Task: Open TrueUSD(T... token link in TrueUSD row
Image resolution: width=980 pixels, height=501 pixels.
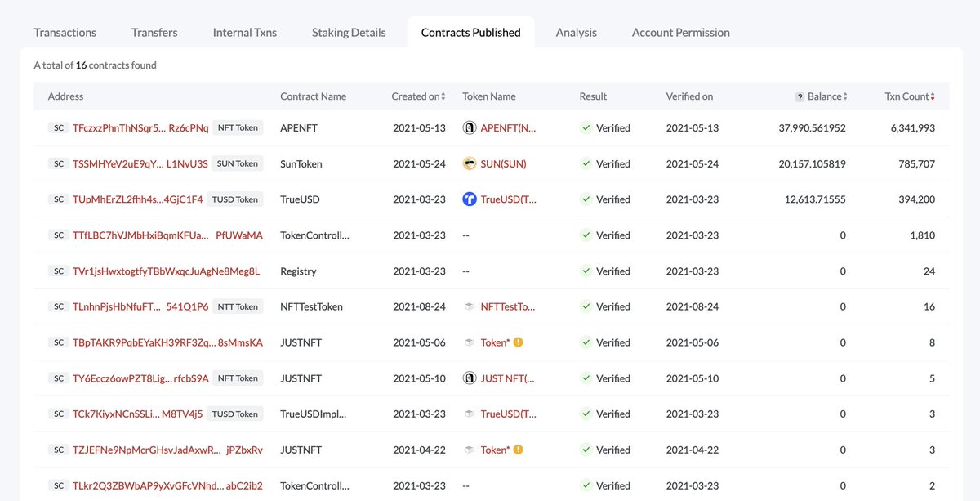Action: (509, 199)
